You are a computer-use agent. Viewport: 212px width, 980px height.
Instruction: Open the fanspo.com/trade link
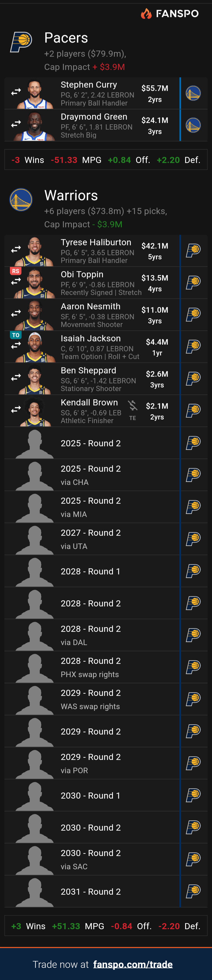(133, 964)
